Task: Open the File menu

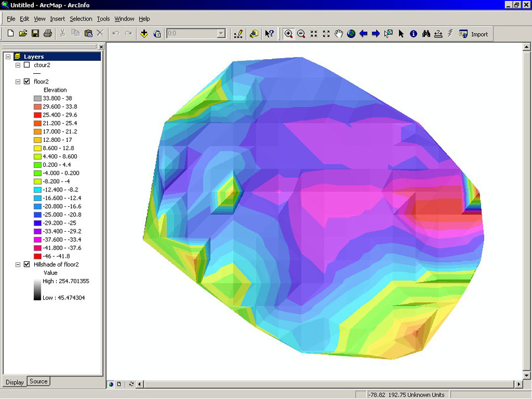Action: click(x=11, y=19)
